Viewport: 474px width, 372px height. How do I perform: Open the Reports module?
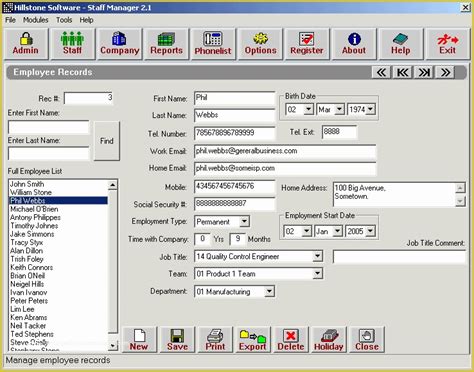tap(166, 44)
